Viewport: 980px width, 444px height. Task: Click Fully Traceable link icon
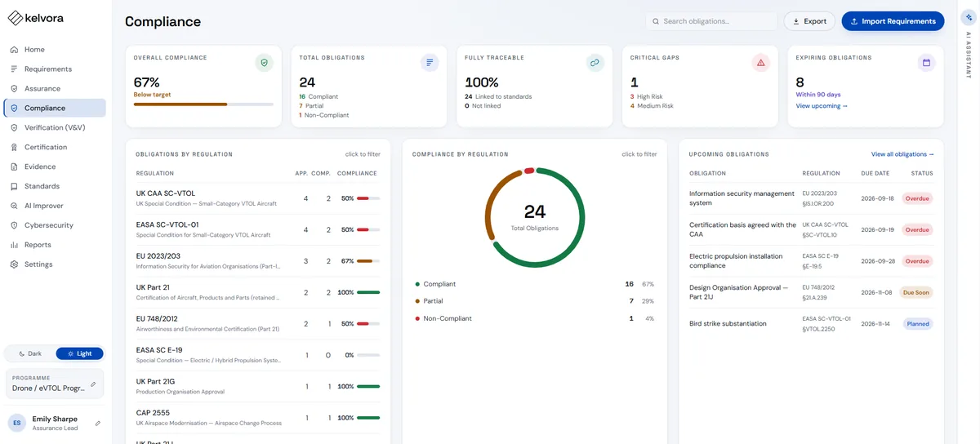click(x=595, y=62)
